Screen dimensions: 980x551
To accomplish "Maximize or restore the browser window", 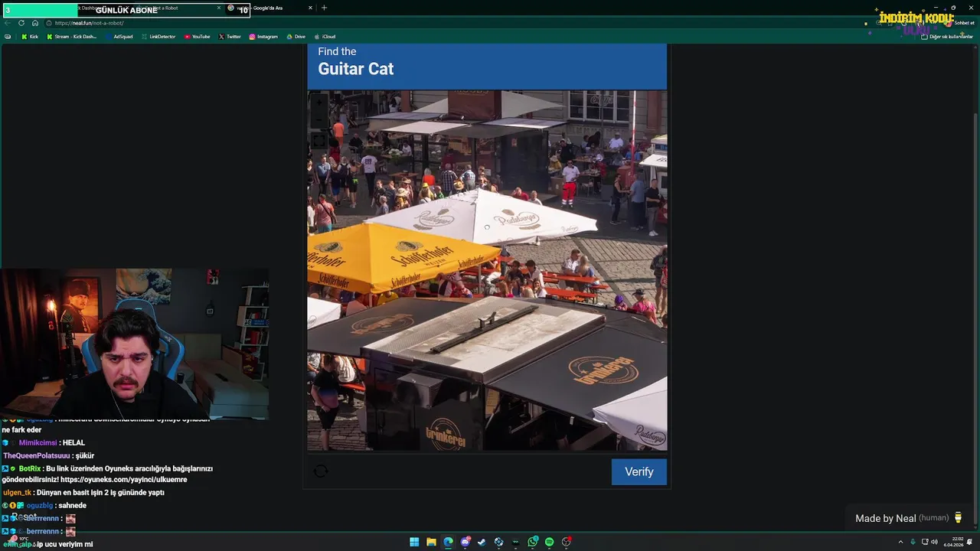I will click(953, 8).
